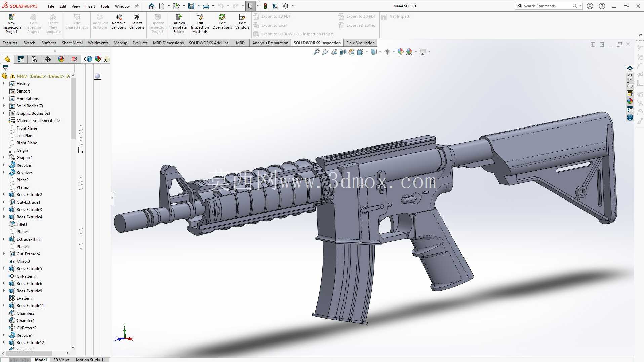Viewport: 644px width, 362px height.
Task: Launch Template Editor
Action: [x=178, y=24]
